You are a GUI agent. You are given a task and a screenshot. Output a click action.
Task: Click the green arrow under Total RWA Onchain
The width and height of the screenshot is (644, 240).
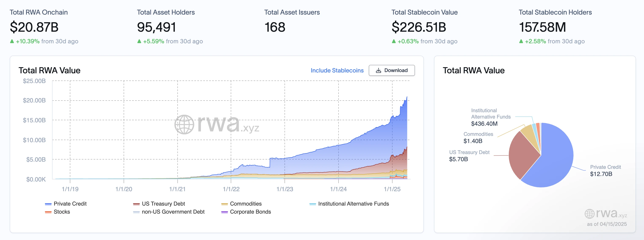(12, 41)
